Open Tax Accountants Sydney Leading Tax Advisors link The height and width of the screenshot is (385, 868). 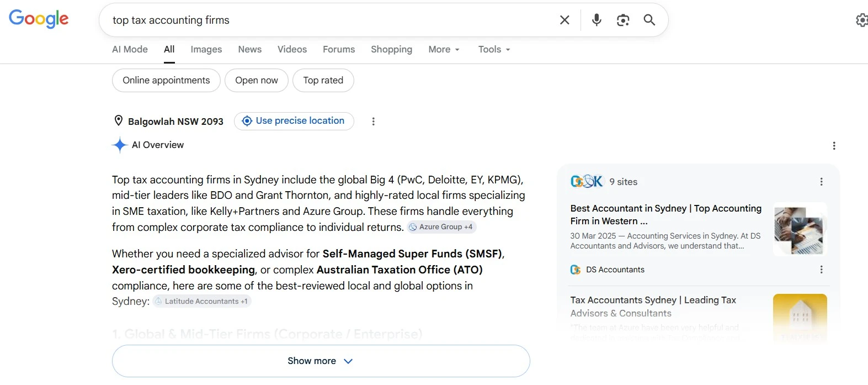(653, 307)
